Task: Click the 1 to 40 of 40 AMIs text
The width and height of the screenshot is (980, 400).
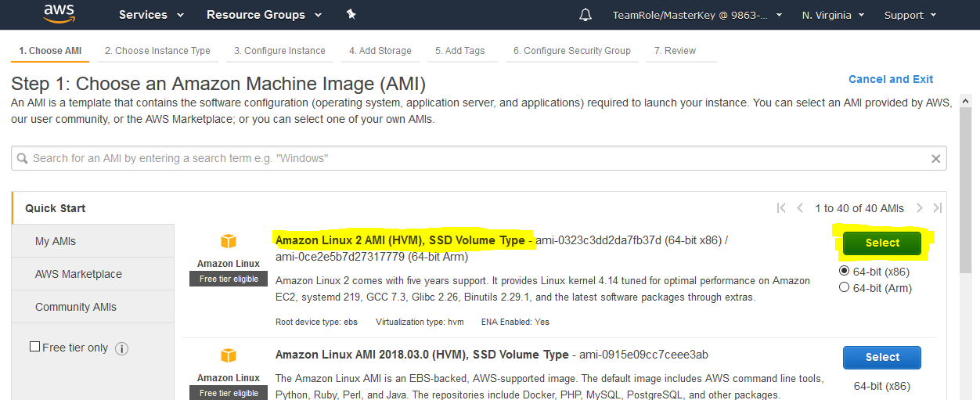Action: coord(859,208)
